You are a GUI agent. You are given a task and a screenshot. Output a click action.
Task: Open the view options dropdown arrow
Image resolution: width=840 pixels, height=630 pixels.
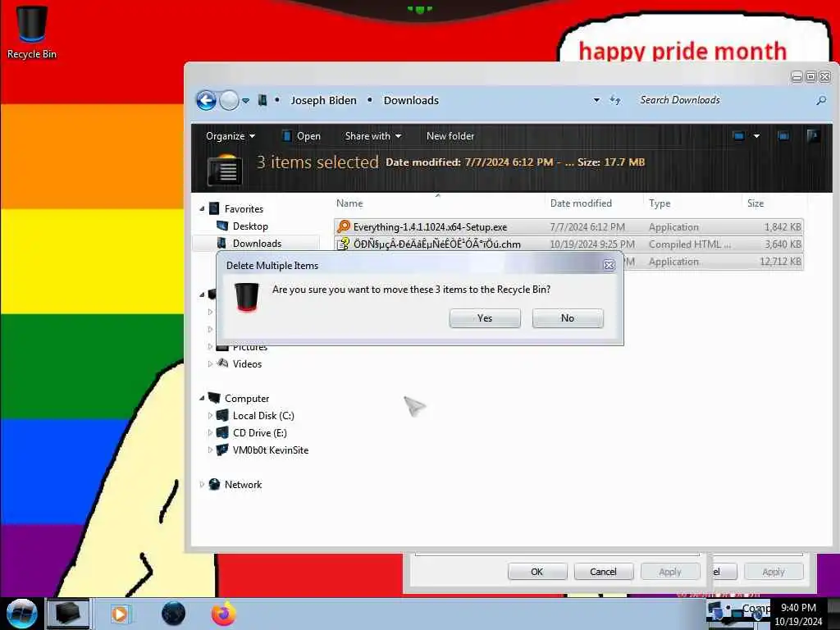click(756, 136)
